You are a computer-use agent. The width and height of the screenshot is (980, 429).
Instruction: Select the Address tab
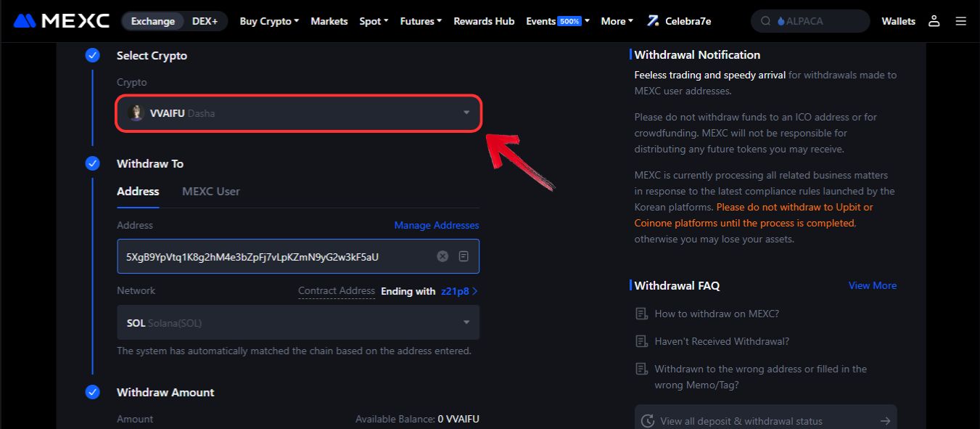pyautogui.click(x=138, y=192)
